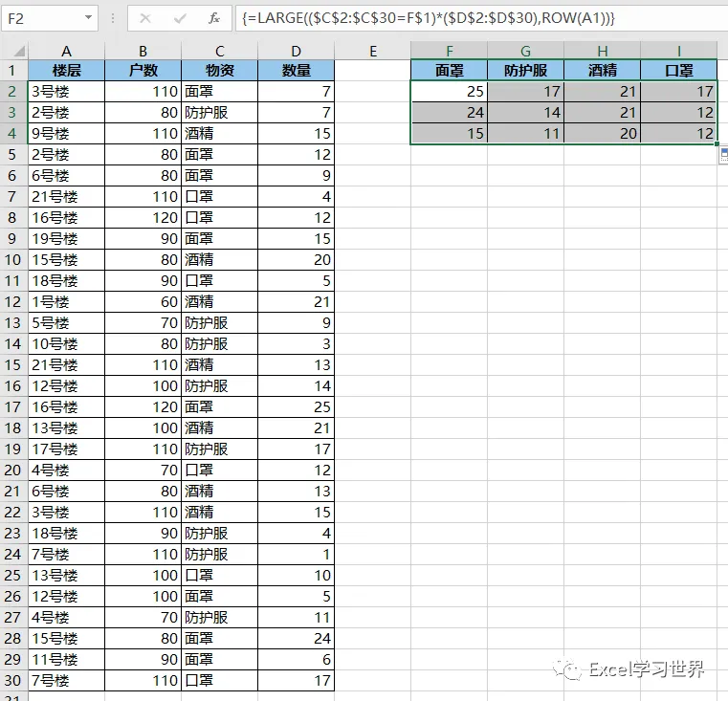Click cell D14 showing 3
The image size is (728, 701).
coord(297,344)
